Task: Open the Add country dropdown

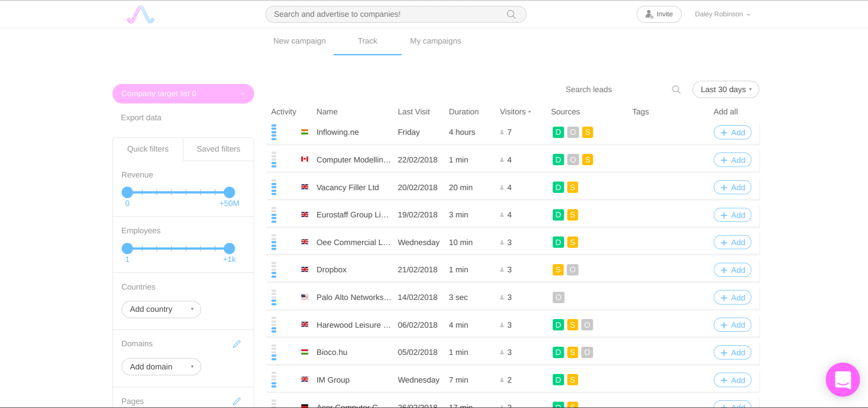Action: pyautogui.click(x=161, y=310)
